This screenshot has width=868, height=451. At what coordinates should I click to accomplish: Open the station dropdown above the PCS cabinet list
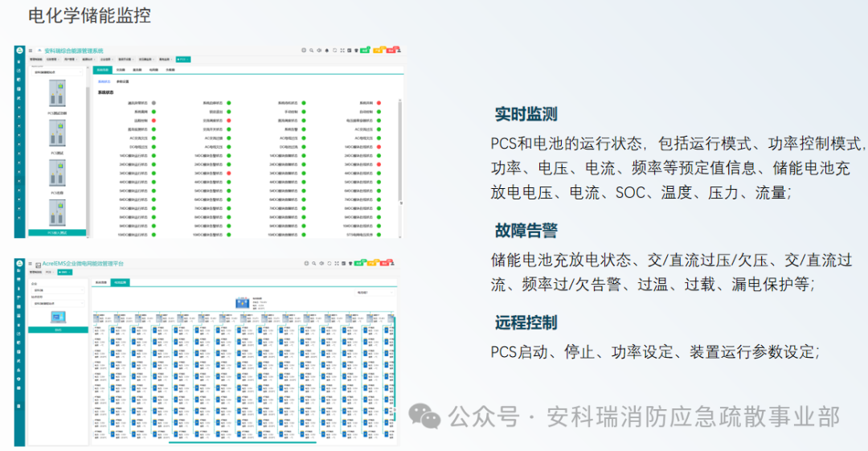coord(58,72)
